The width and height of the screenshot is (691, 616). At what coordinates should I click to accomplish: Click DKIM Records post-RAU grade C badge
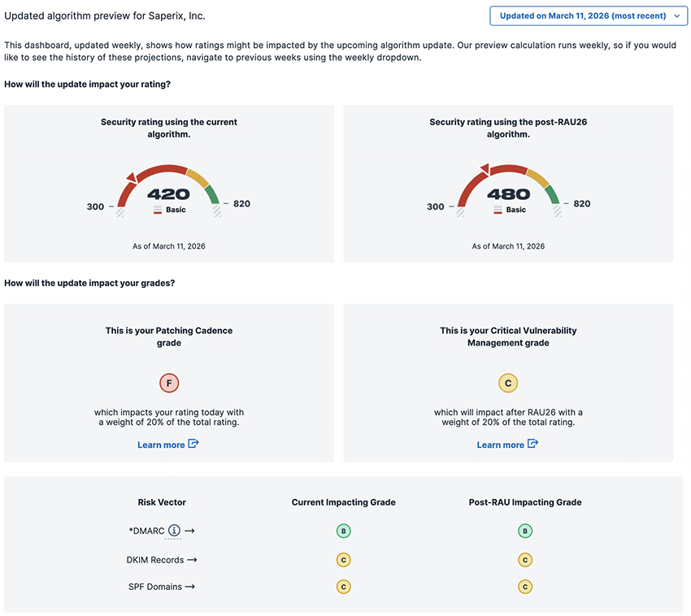[525, 560]
